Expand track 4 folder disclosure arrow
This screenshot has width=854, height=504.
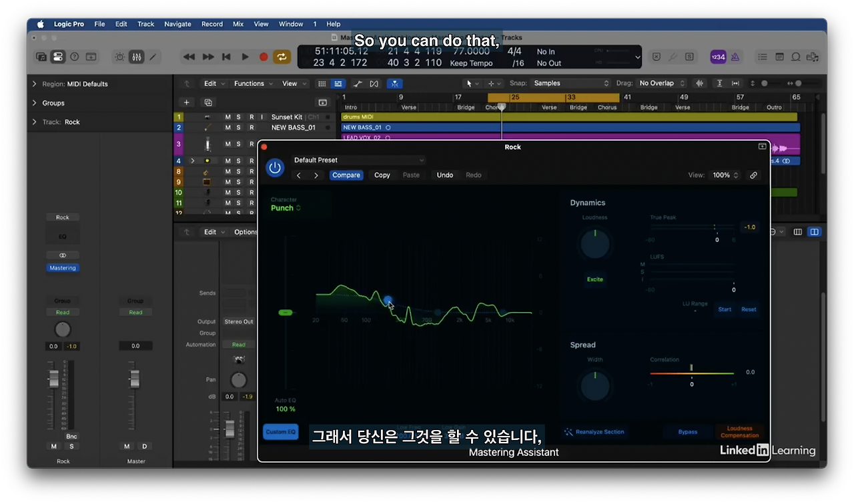point(192,161)
